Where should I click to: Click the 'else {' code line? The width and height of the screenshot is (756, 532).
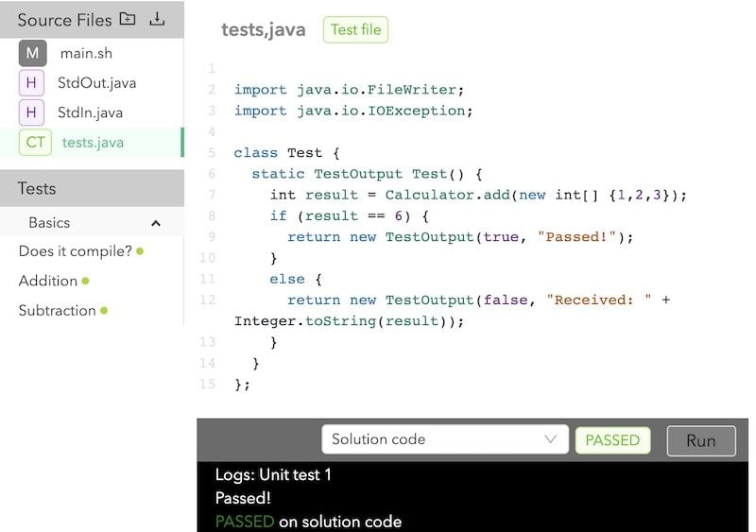[x=296, y=280]
